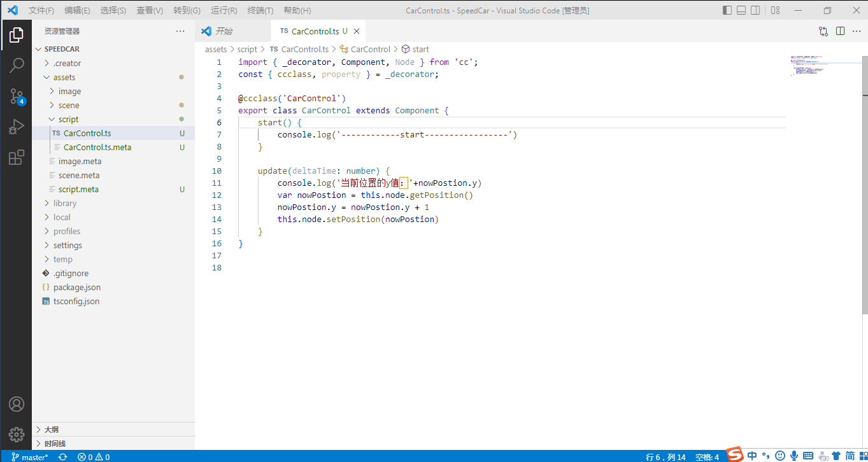
Task: Click the 空格: 4 indentation setting
Action: [707, 457]
